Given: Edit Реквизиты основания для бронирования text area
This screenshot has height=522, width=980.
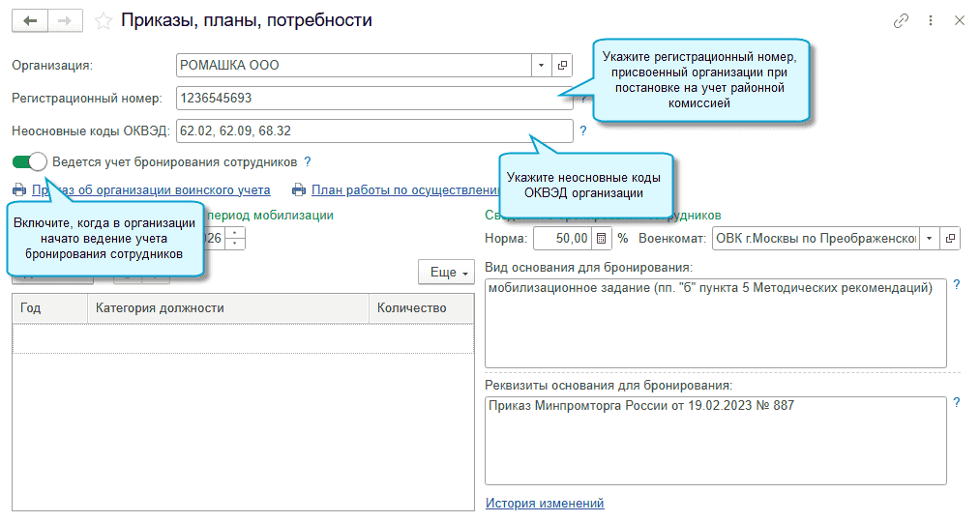Looking at the screenshot, I should coord(716,441).
